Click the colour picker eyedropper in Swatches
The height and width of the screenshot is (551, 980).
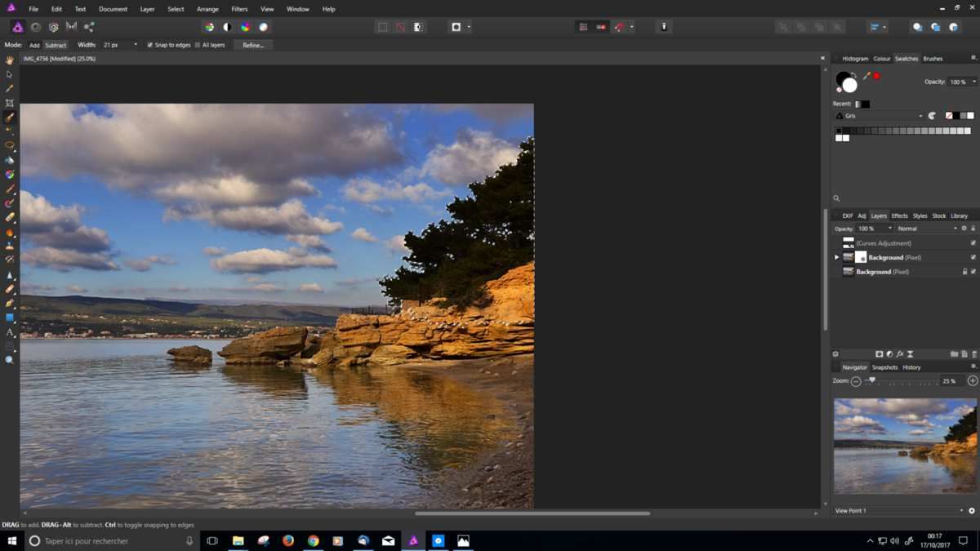[x=866, y=76]
